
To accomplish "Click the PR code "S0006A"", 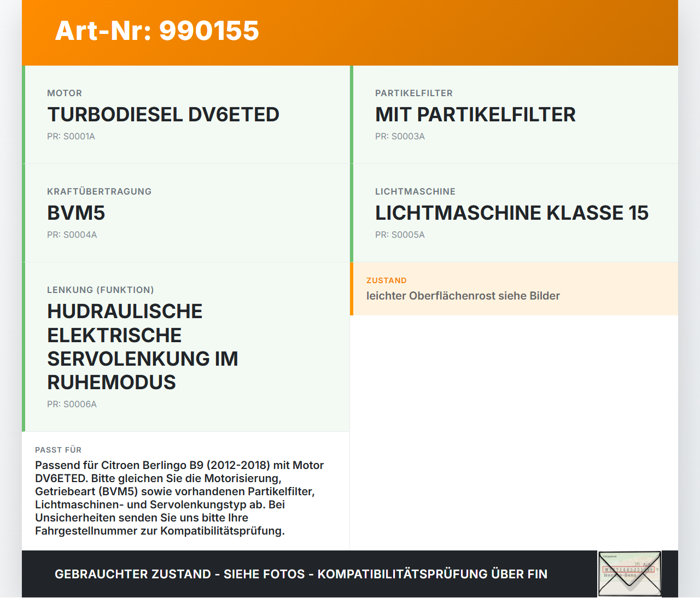I will tap(80, 404).
